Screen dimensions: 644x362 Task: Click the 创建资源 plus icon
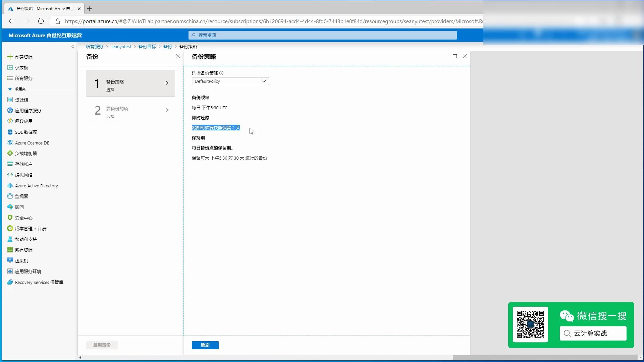(10, 57)
